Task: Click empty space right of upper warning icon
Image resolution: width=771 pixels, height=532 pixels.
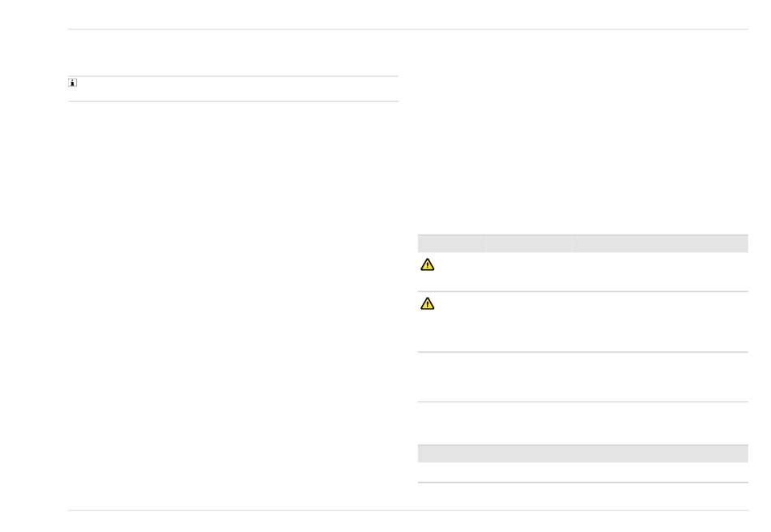Action: pyautogui.click(x=592, y=272)
